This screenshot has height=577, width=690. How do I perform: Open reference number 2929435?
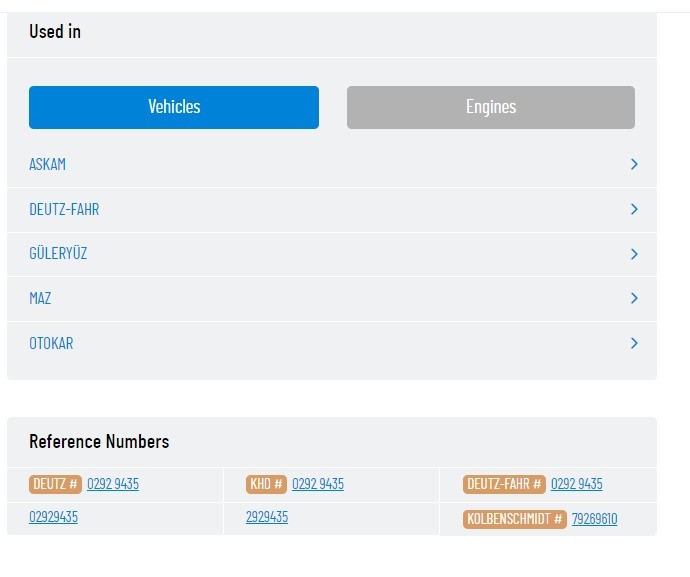click(x=267, y=517)
